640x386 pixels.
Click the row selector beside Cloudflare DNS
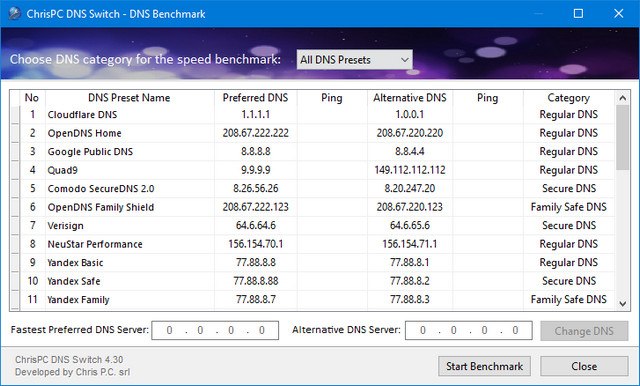click(15, 115)
